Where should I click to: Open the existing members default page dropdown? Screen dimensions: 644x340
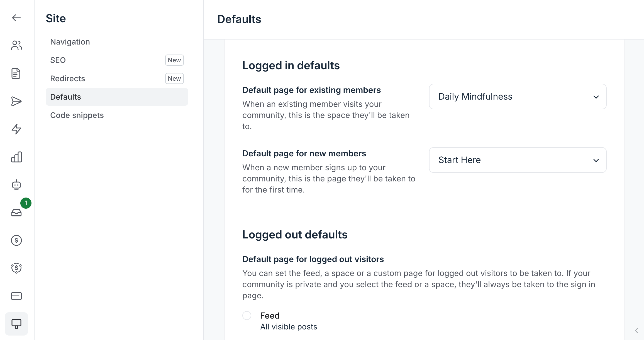click(x=517, y=97)
